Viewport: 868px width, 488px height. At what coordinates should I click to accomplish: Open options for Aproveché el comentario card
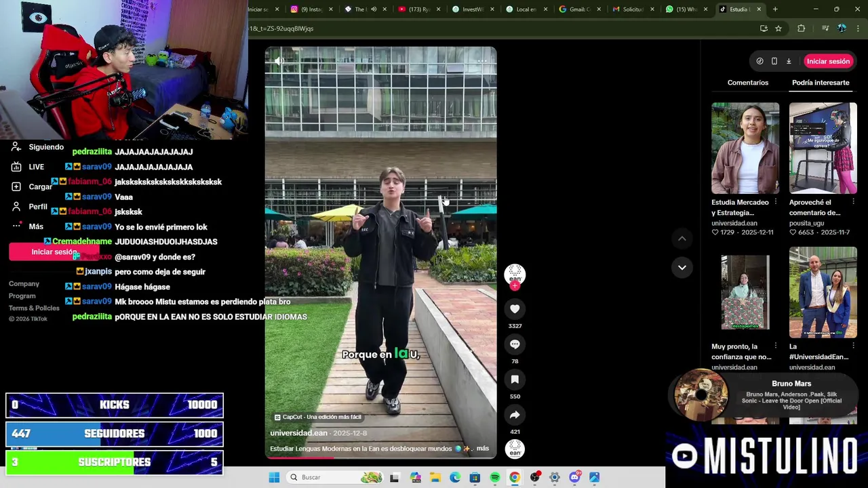[x=854, y=202]
